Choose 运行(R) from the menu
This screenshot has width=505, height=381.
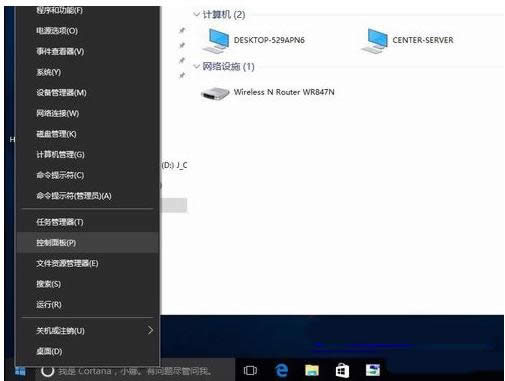coord(87,305)
